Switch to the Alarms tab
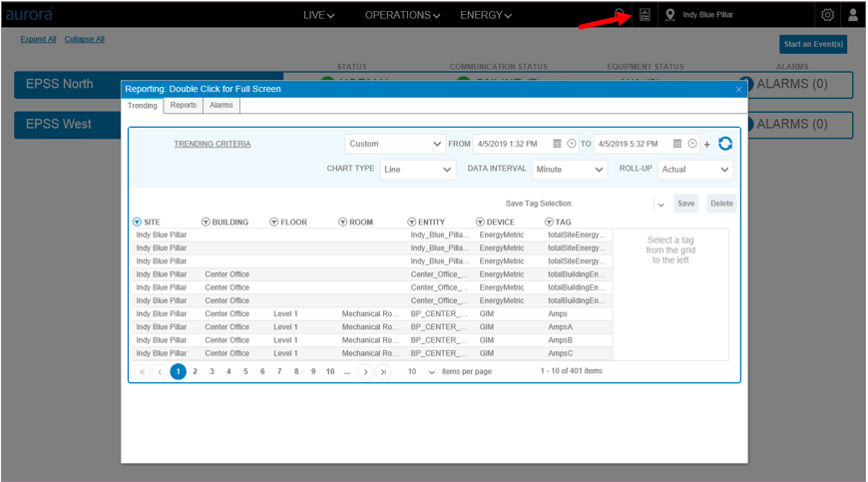Viewport: 868px width, 482px height. click(220, 105)
